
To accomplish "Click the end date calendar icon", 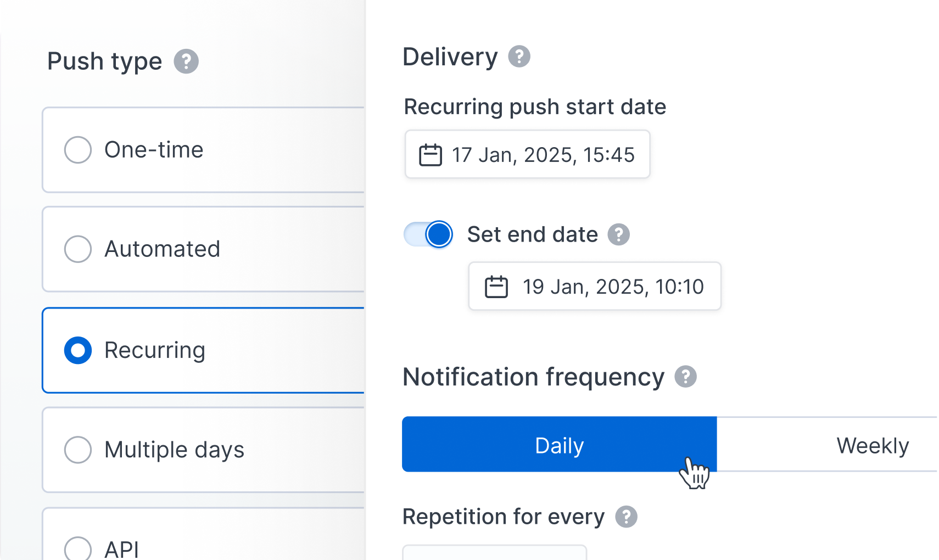I will (496, 287).
